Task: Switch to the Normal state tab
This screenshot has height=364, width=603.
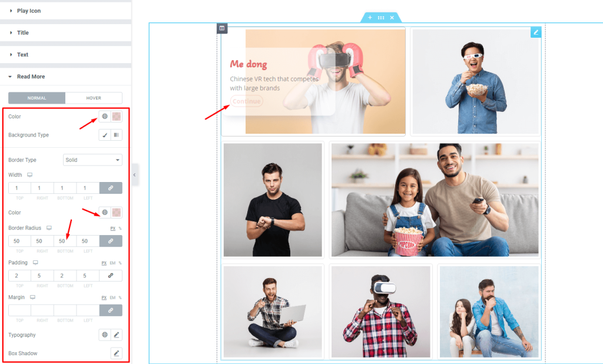Action: pos(37,98)
